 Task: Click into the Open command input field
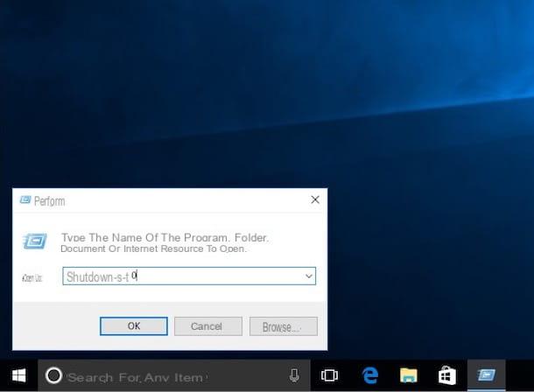tap(189, 276)
